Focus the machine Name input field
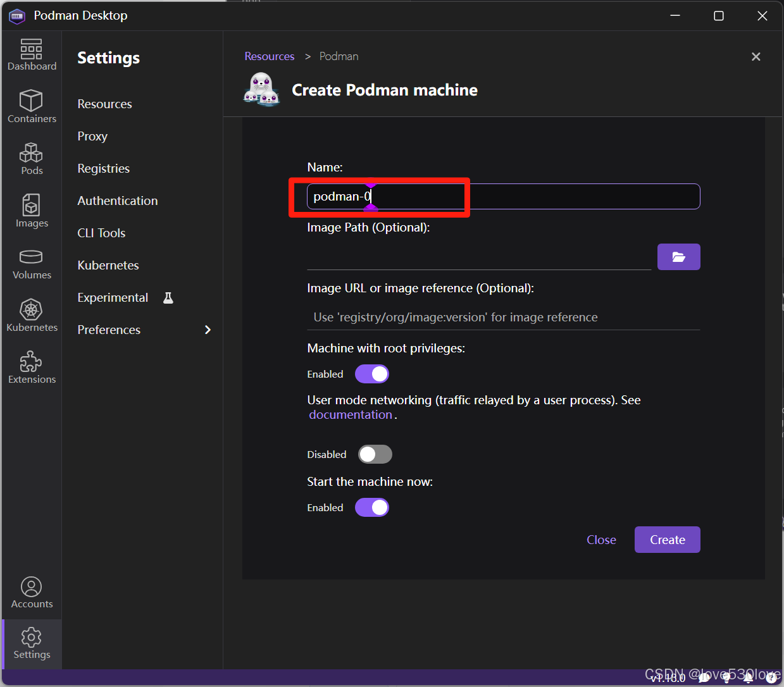Image resolution: width=784 pixels, height=687 pixels. [504, 196]
